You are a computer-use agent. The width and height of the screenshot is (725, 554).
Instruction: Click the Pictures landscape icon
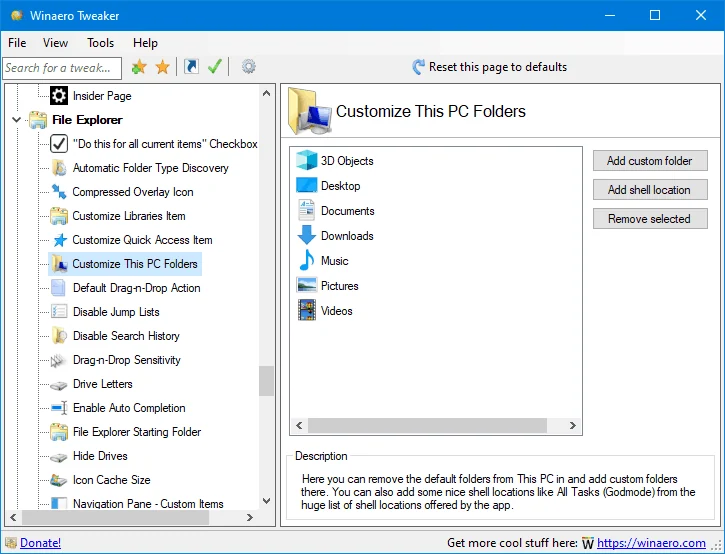[307, 285]
